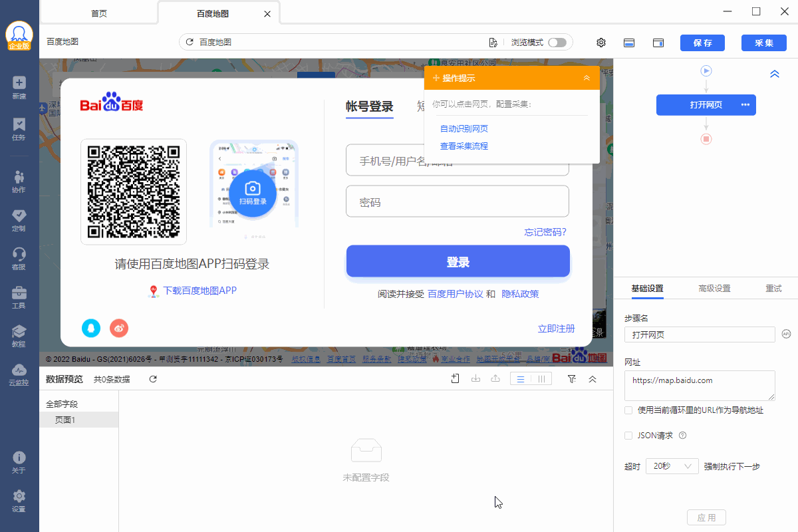Open the 客服 (Customer service) sidebar icon
Viewport: 798px width, 532px height.
pos(19,259)
